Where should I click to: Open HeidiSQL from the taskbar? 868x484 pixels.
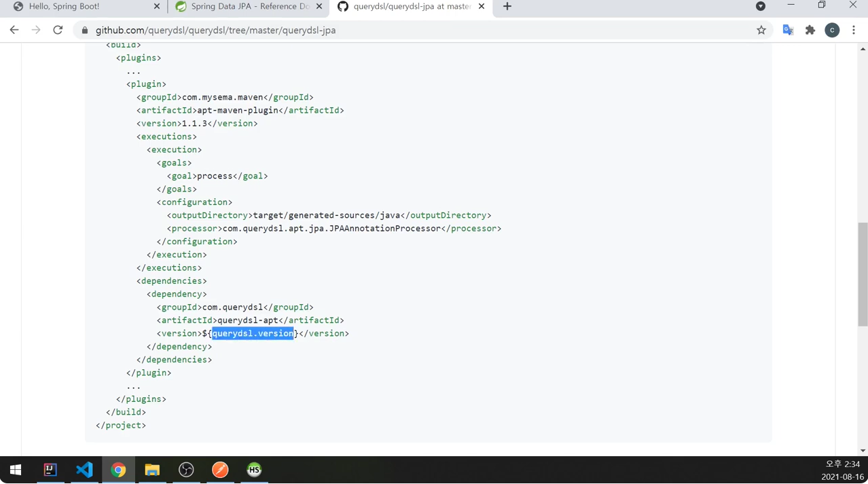[x=254, y=470]
